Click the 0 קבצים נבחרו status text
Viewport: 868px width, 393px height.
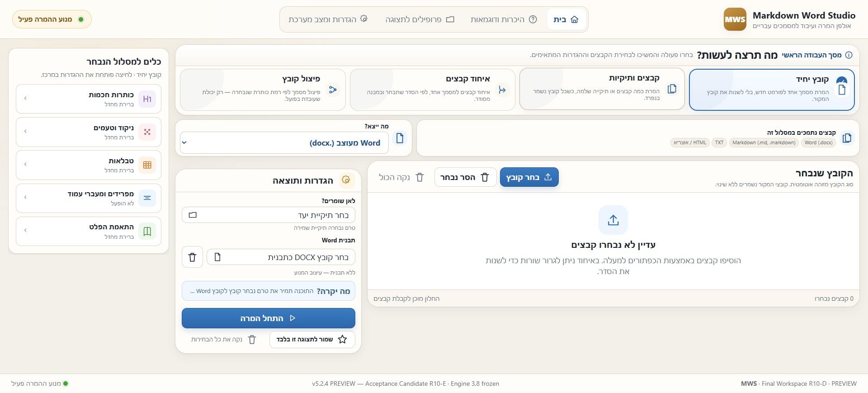[834, 298]
